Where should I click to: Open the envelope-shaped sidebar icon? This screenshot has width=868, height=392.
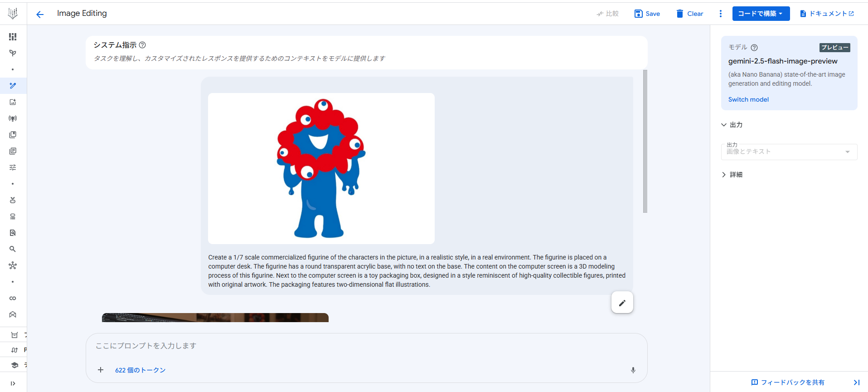pyautogui.click(x=13, y=314)
